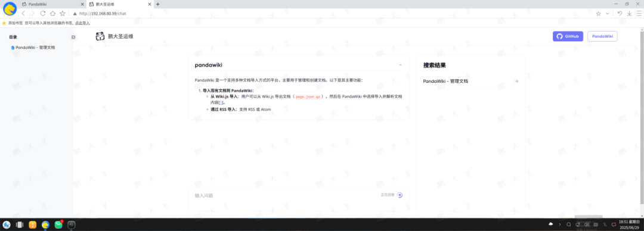Open the browser downloads icon
This screenshot has width=644, height=231.
[629, 14]
